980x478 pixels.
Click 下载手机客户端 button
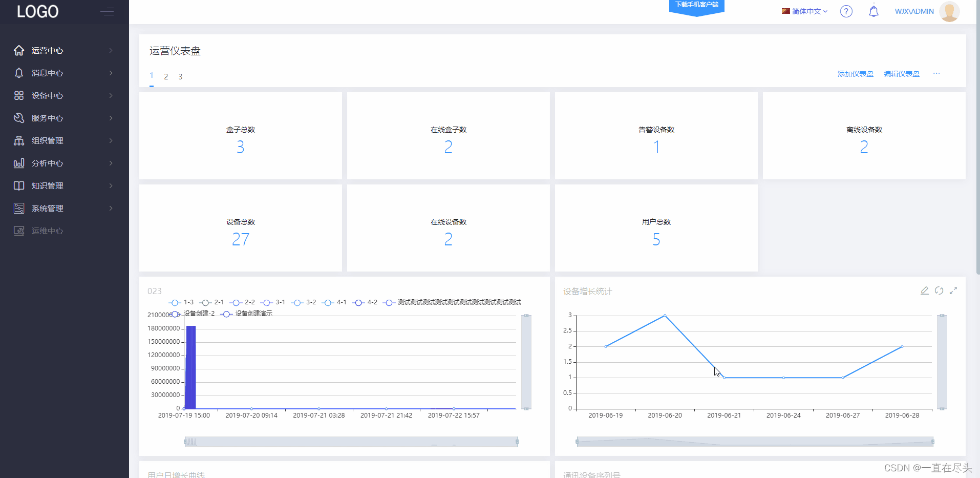pyautogui.click(x=696, y=6)
